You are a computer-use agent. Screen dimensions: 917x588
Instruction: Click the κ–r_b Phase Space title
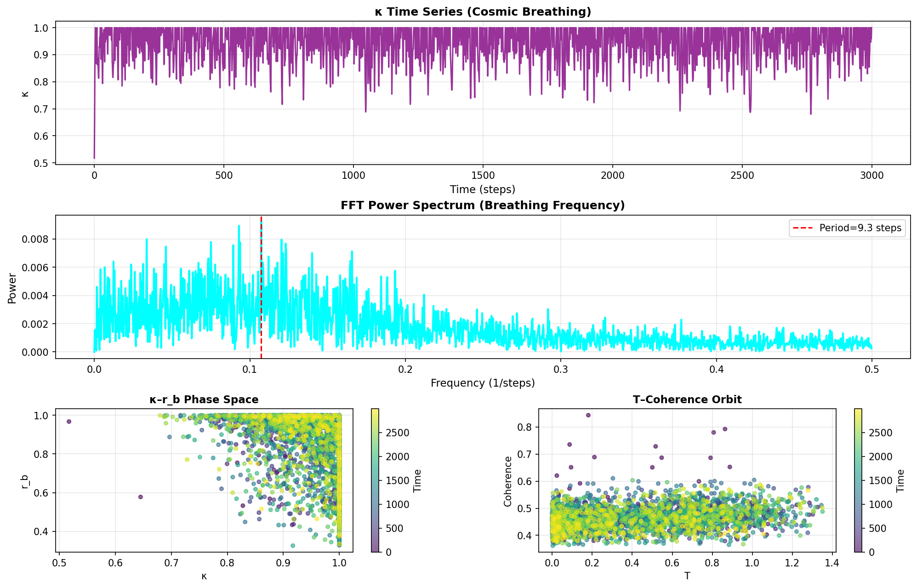tap(204, 400)
